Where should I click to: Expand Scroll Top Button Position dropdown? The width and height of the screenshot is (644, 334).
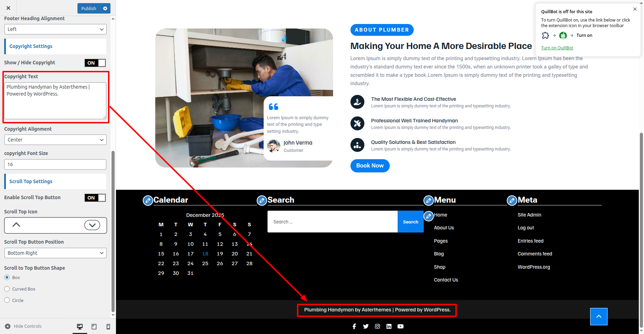(x=55, y=253)
